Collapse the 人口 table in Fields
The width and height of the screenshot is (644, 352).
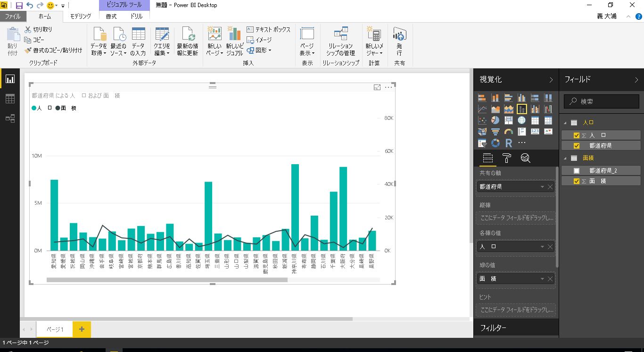(565, 123)
